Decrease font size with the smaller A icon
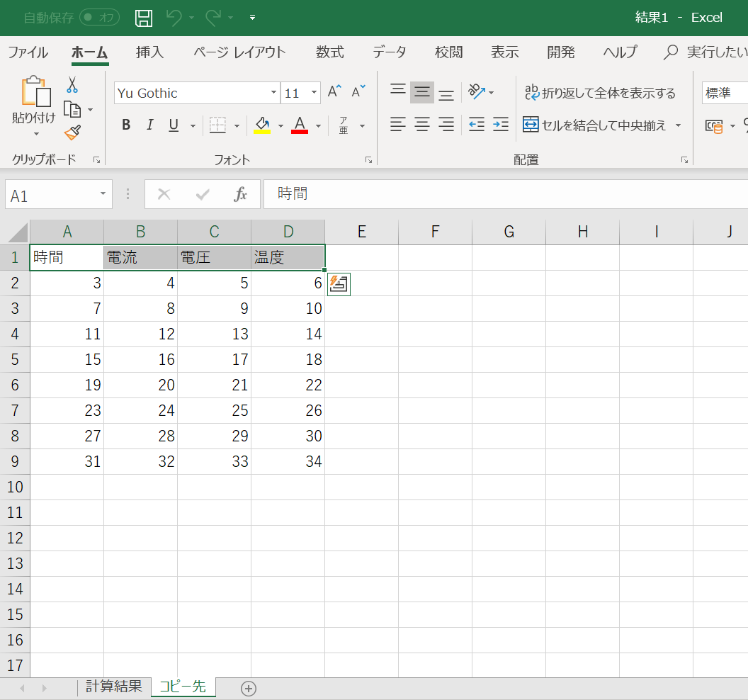The image size is (748, 700). click(x=358, y=91)
